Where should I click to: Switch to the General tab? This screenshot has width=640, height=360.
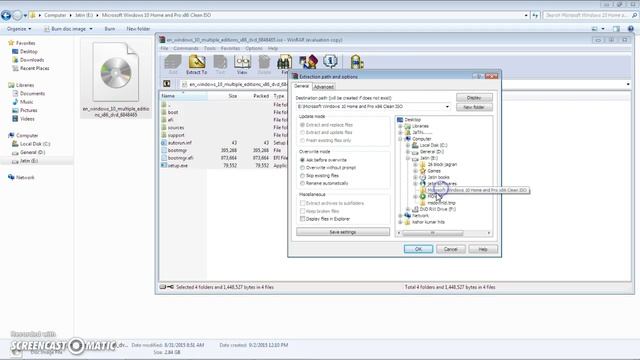(x=301, y=86)
